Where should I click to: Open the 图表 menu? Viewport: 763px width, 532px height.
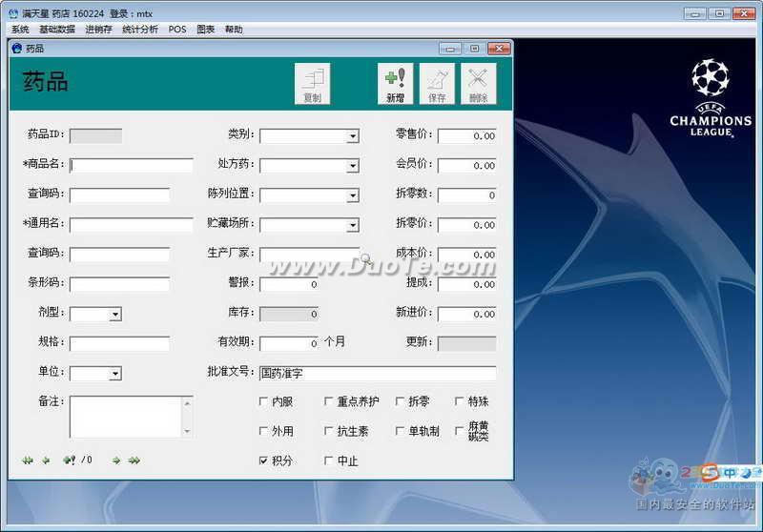[x=206, y=30]
